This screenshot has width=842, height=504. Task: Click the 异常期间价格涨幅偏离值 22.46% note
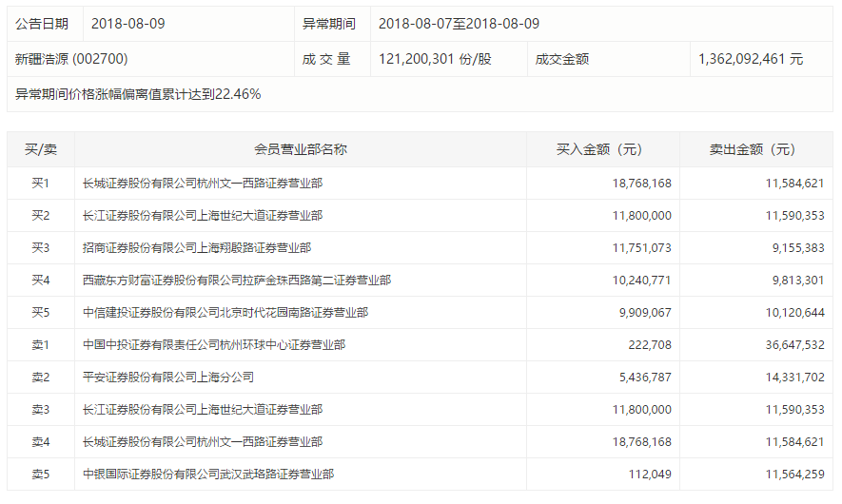pos(139,94)
